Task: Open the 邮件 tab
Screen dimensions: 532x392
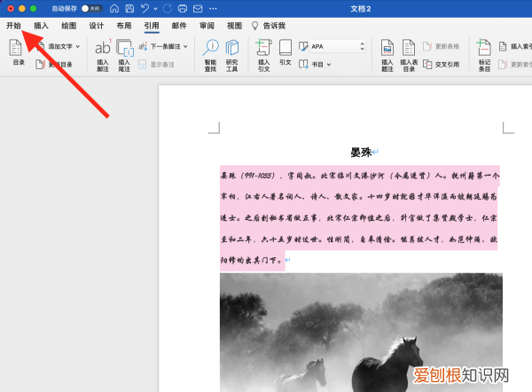Action: [x=179, y=26]
